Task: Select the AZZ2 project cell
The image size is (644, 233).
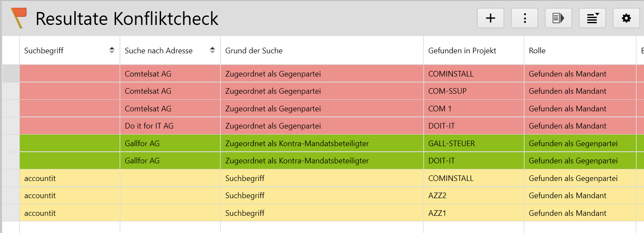Action: [x=437, y=196]
